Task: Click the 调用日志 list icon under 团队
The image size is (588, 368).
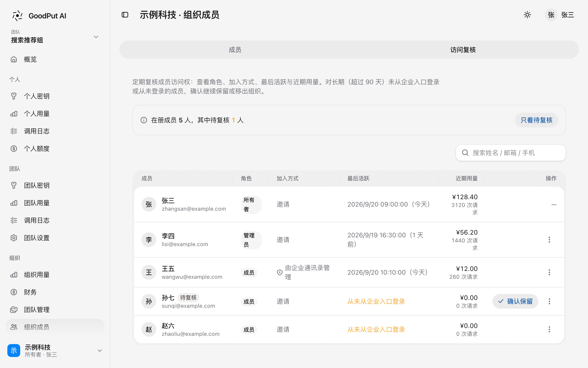Action: point(14,221)
